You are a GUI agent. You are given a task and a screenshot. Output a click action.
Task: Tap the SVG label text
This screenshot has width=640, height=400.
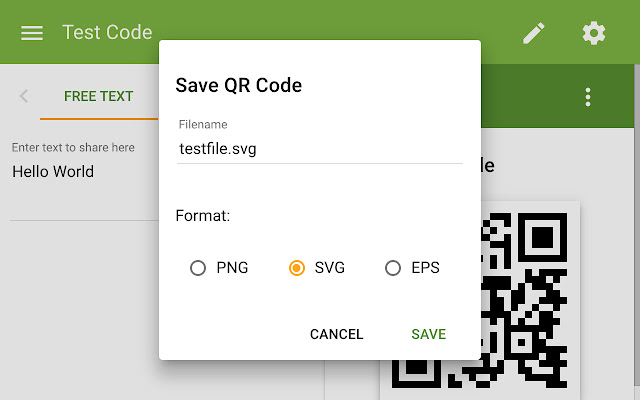click(x=330, y=268)
